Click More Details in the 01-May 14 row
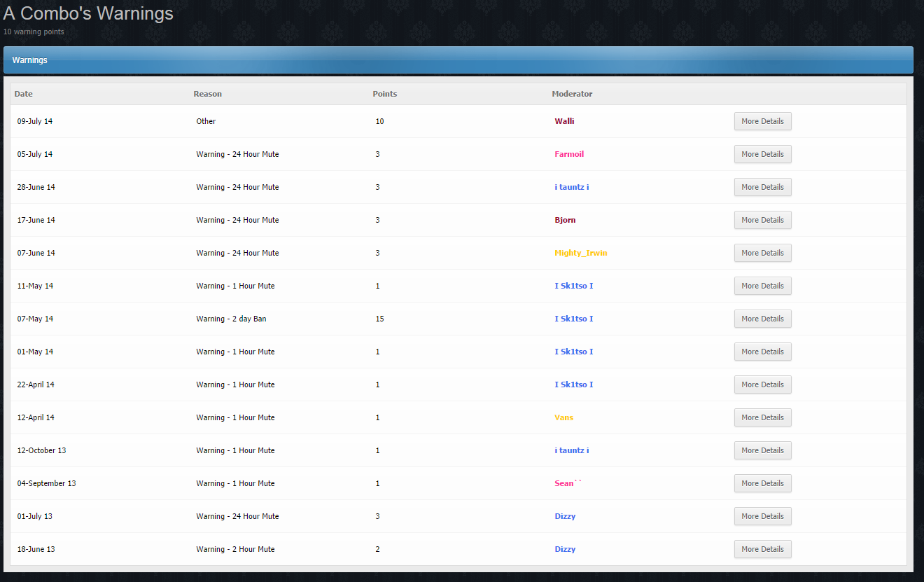 (x=762, y=352)
